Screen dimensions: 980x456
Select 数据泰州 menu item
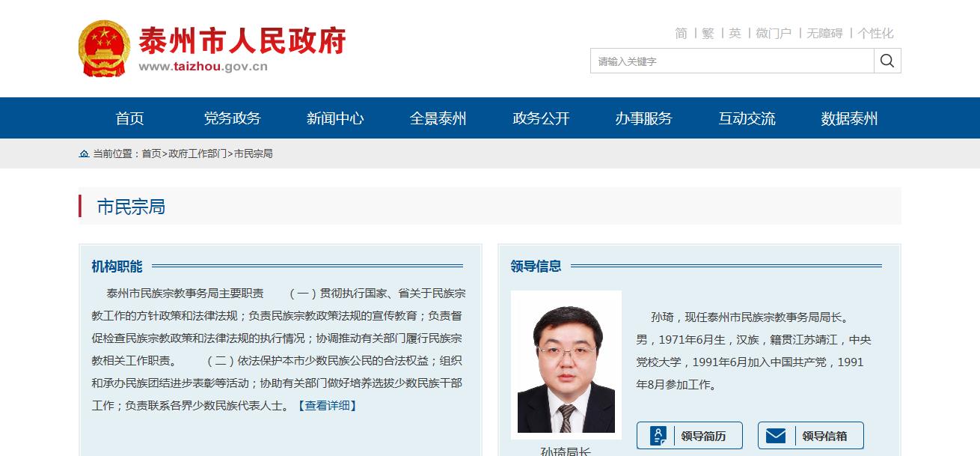pyautogui.click(x=849, y=118)
